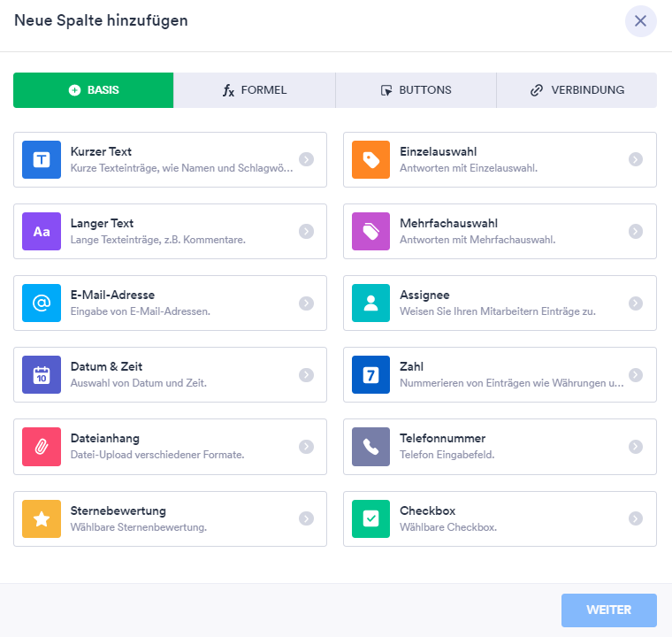Select the Assignee person icon
The image size is (672, 637).
click(371, 303)
